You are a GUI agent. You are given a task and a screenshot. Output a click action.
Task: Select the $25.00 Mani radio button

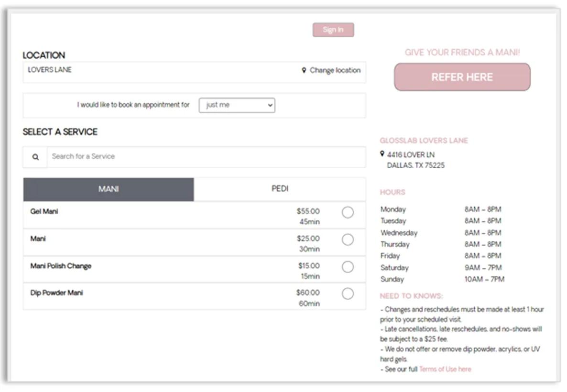click(x=348, y=240)
